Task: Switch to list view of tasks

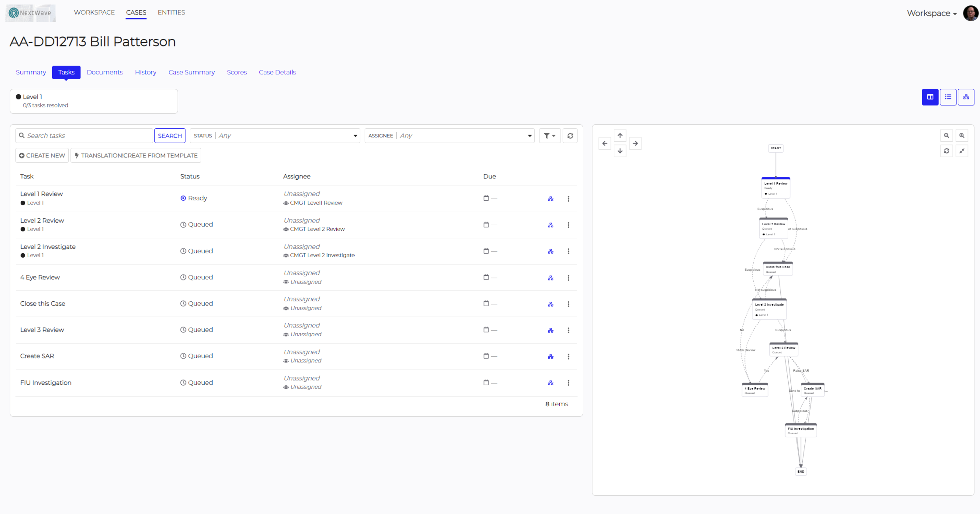Action: click(948, 97)
